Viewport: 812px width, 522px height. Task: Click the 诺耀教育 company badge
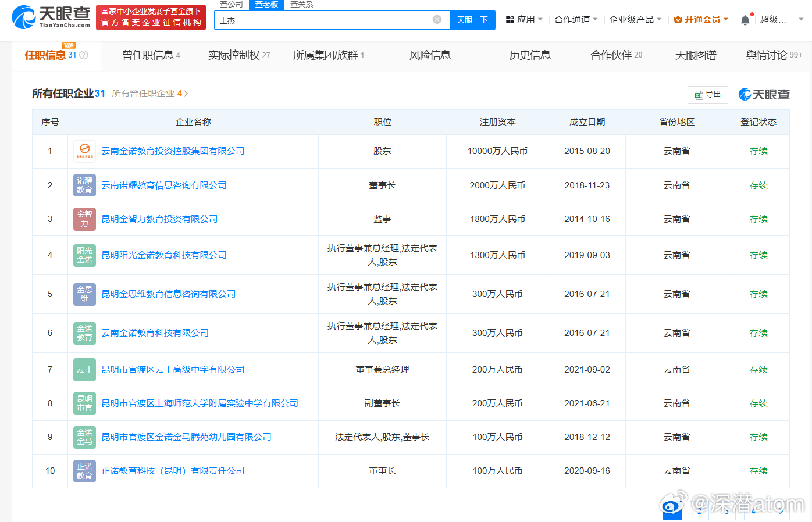[x=85, y=185]
